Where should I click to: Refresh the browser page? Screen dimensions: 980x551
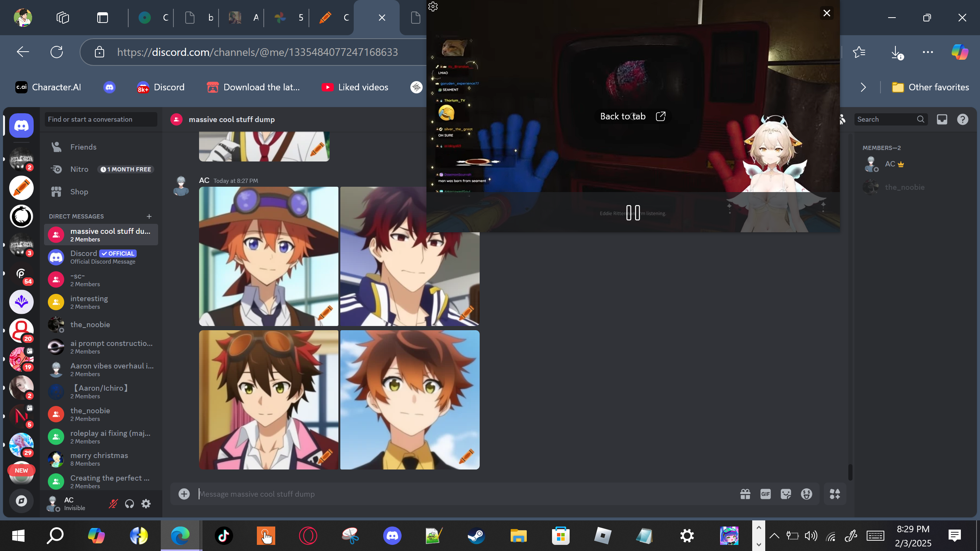pyautogui.click(x=57, y=52)
